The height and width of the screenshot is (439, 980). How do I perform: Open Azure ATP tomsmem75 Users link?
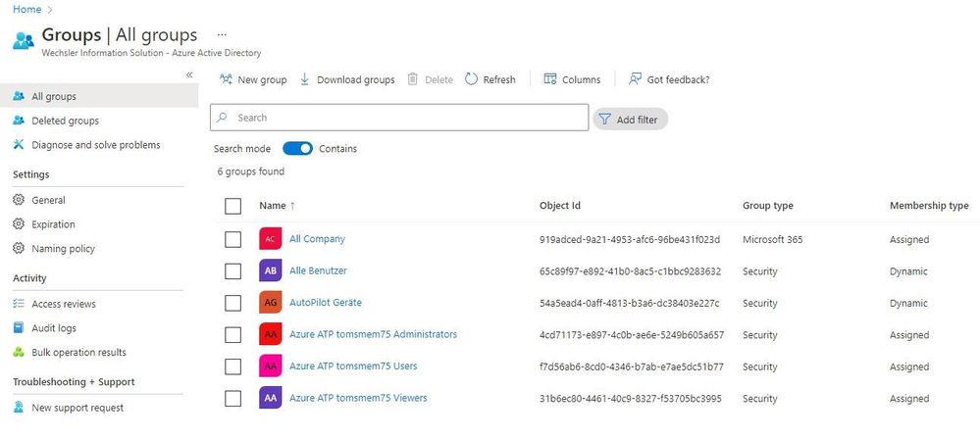coord(353,366)
